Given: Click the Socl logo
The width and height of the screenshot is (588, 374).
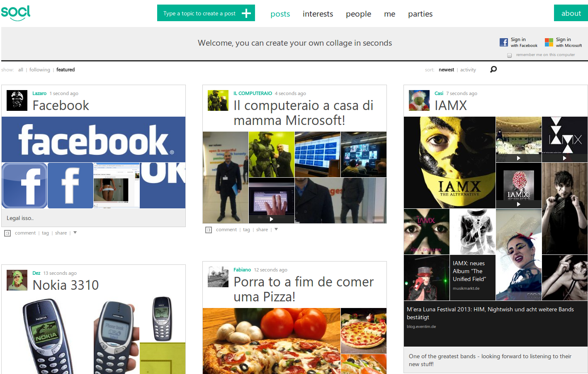Looking at the screenshot, I should point(16,13).
